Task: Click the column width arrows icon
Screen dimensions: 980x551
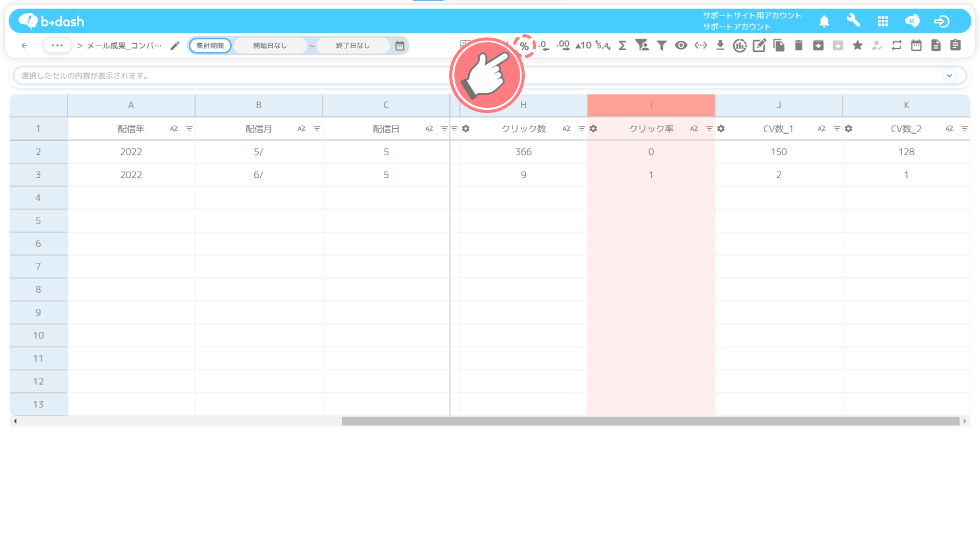Action: pos(701,46)
